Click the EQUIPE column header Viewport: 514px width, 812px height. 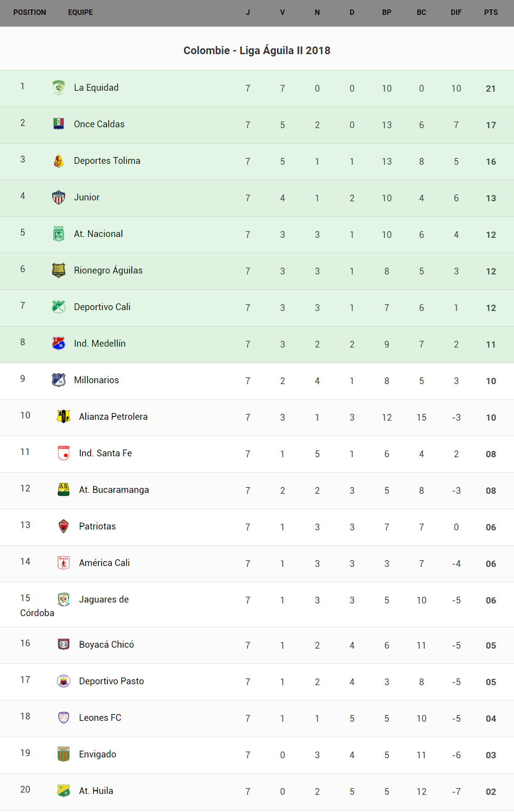[80, 13]
